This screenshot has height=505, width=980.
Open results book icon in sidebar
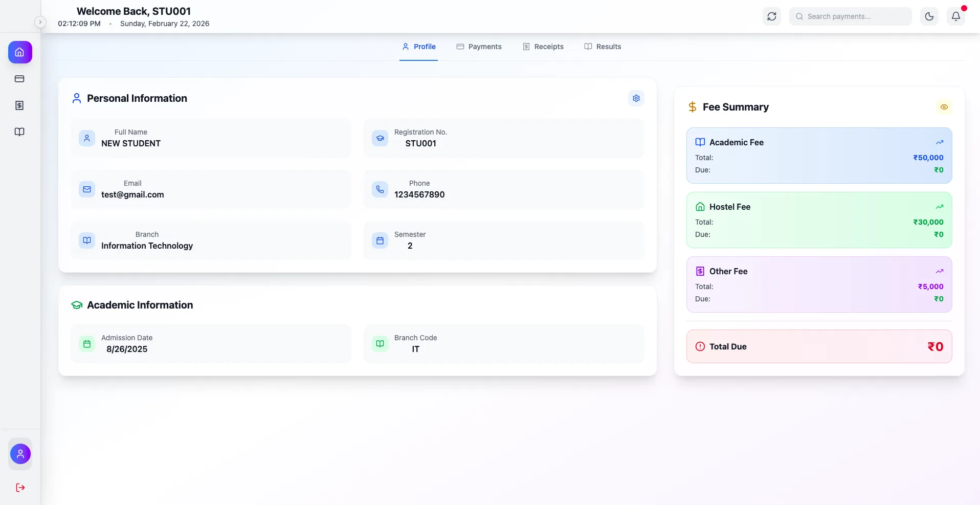pyautogui.click(x=20, y=132)
